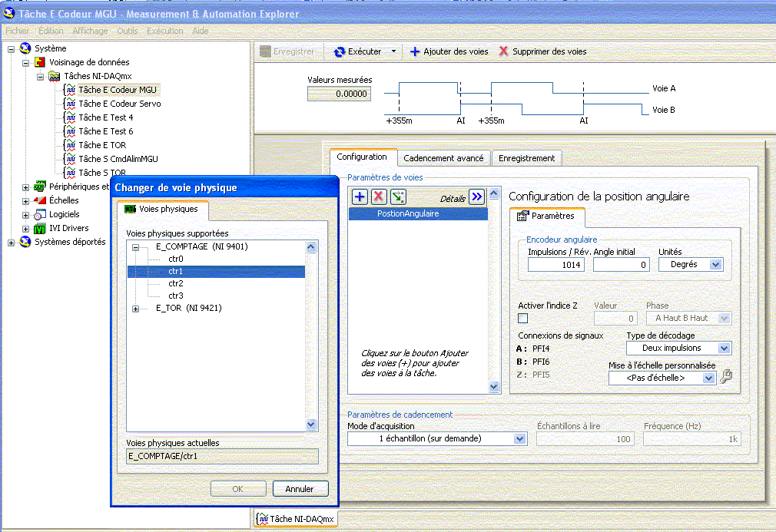Click down arrow of physical channels list scrollbar
This screenshot has width=776, height=532.
pos(311,425)
